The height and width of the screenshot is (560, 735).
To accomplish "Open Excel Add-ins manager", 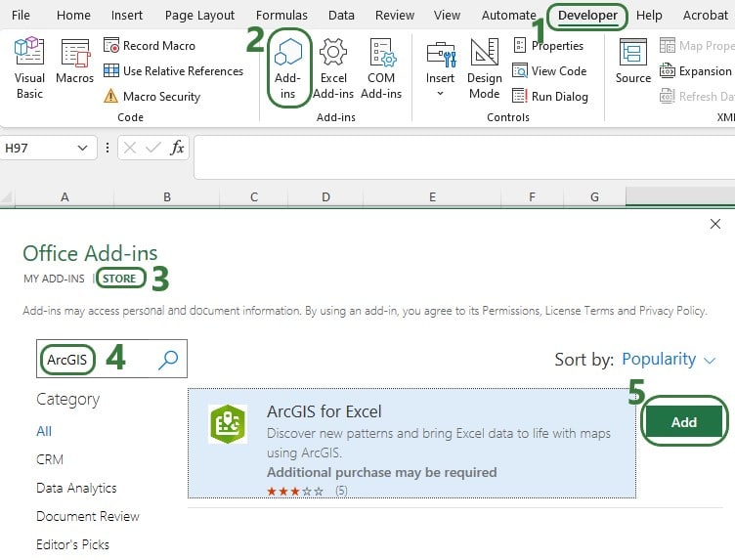I will 333,68.
